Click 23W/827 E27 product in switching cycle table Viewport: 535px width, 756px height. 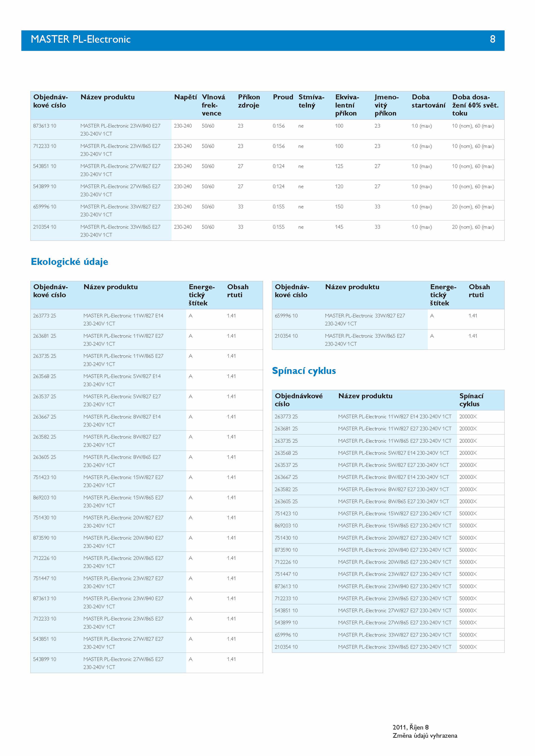[395, 574]
